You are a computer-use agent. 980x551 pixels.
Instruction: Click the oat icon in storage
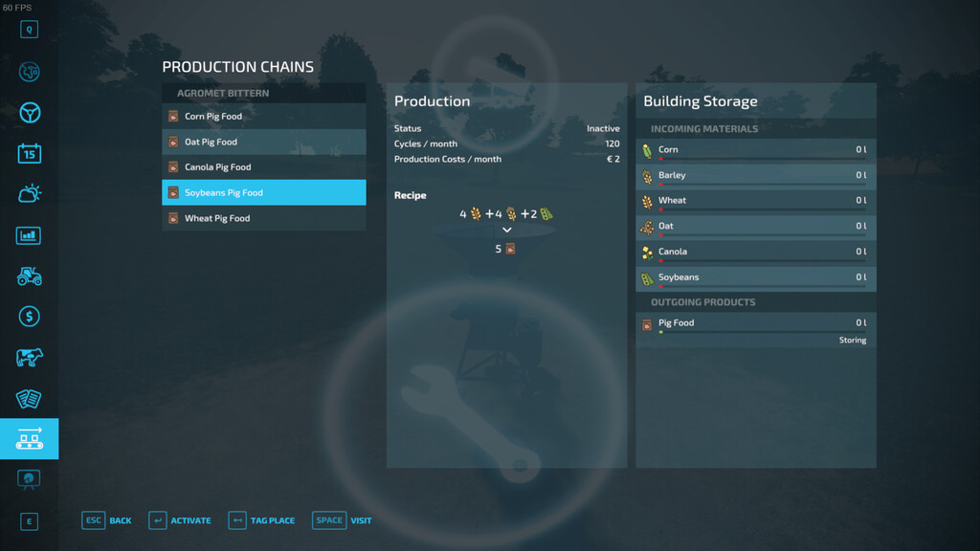[647, 228]
